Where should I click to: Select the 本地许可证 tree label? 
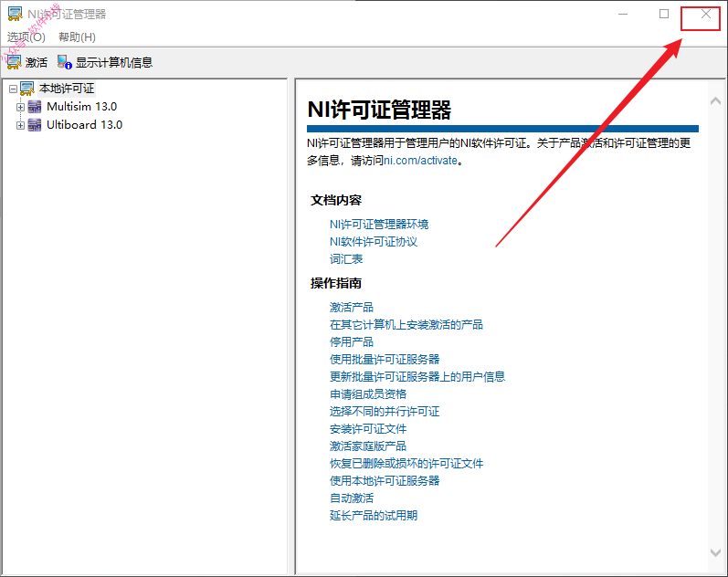67,89
